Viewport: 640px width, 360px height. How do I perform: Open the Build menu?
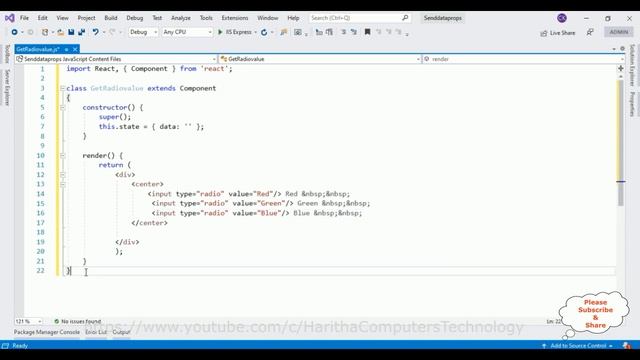point(111,18)
